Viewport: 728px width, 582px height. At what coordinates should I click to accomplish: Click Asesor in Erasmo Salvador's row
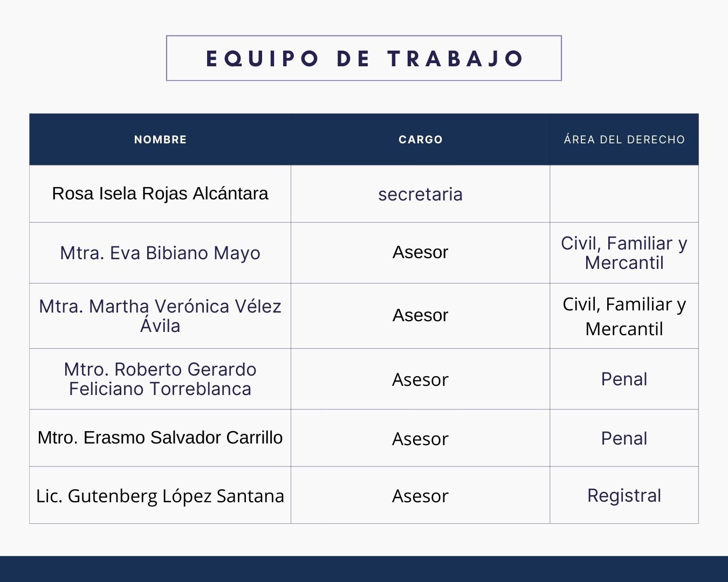click(421, 439)
